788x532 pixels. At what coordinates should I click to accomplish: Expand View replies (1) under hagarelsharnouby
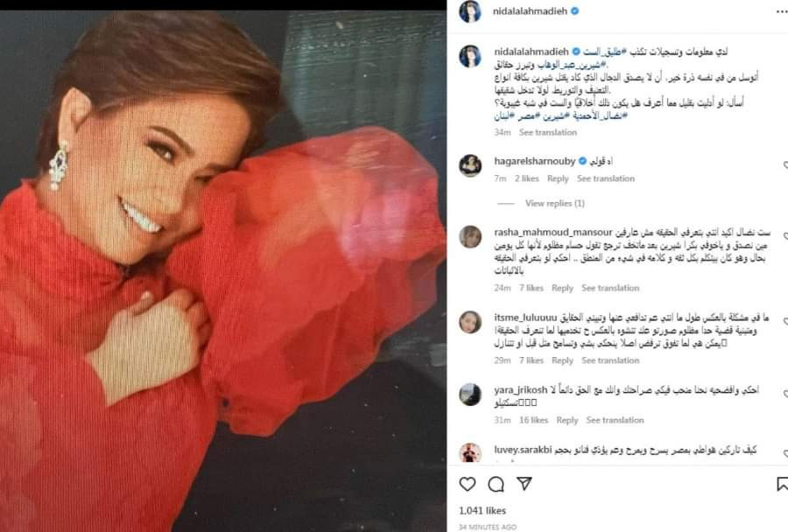(555, 204)
